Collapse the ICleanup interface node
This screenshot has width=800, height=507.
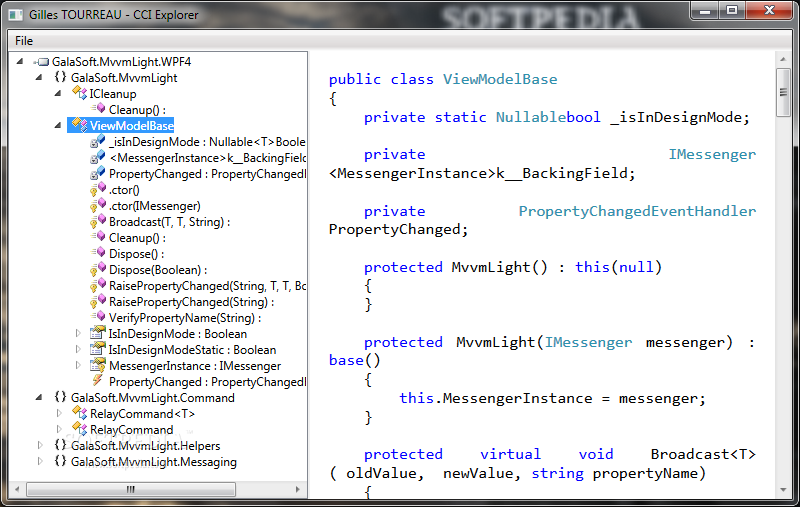[58, 93]
